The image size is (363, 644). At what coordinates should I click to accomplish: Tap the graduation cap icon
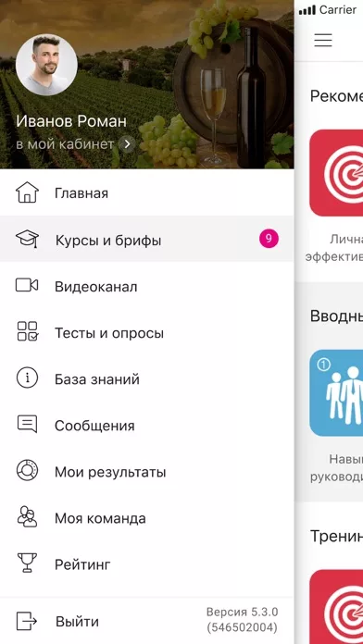point(27,239)
